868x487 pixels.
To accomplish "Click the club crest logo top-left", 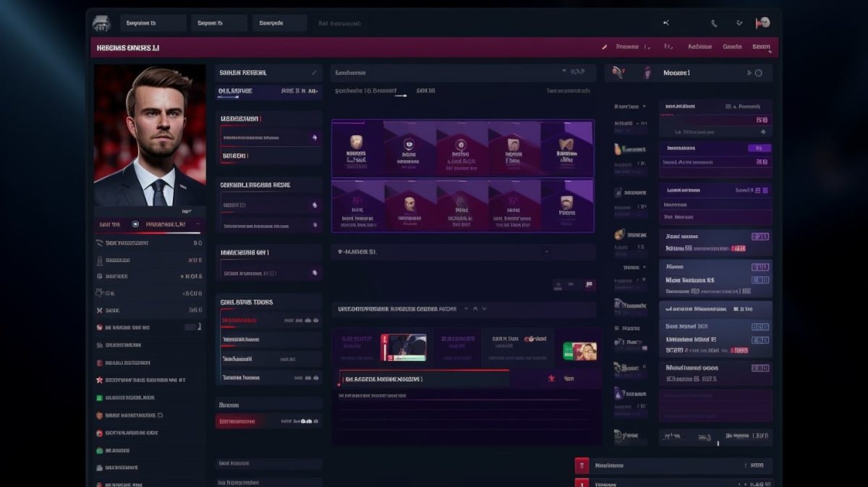I will pyautogui.click(x=101, y=22).
